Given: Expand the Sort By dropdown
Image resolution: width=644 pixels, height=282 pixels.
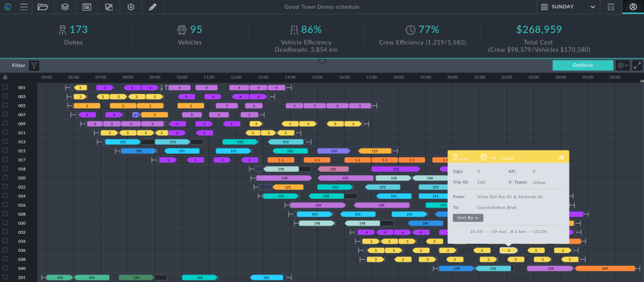Looking at the screenshot, I should (468, 218).
